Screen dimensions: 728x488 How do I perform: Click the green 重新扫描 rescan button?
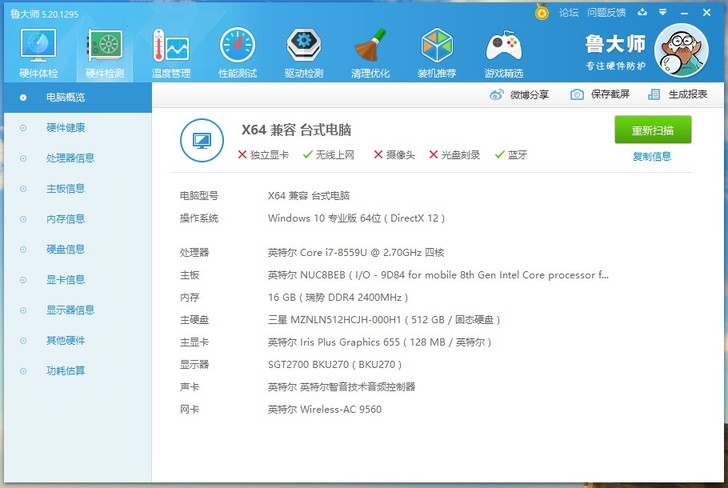pyautogui.click(x=653, y=130)
